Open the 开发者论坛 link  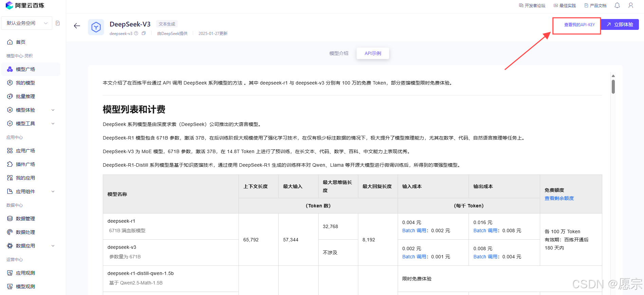pyautogui.click(x=532, y=5)
